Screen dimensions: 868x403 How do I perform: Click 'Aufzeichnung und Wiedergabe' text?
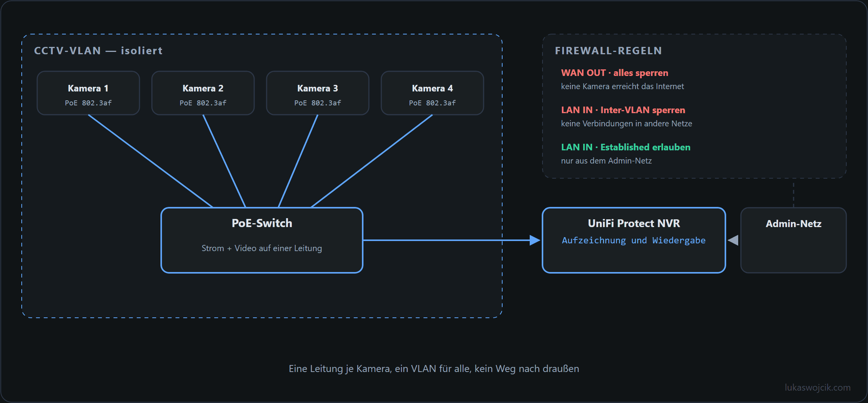point(634,241)
